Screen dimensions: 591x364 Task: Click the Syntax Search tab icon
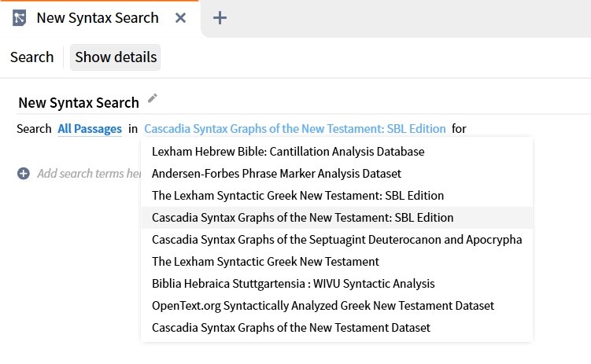point(19,18)
